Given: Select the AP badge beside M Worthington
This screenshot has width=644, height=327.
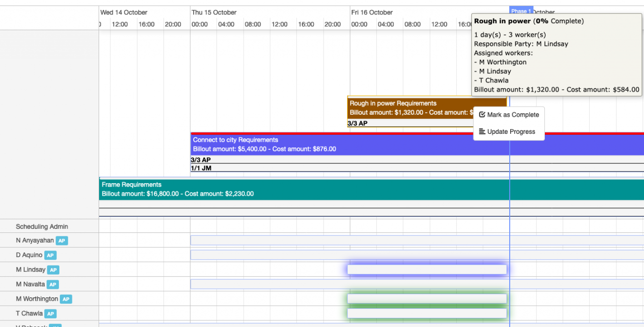Looking at the screenshot, I should click(65, 299).
